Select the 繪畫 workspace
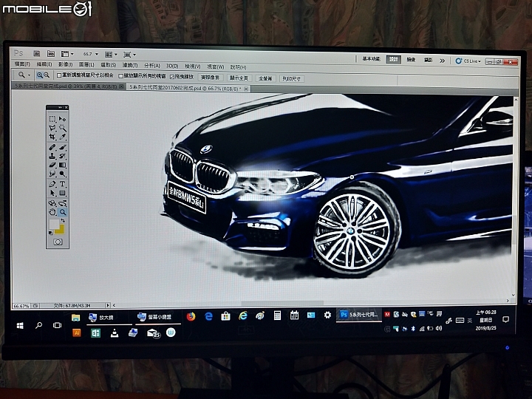Viewport: 532px width, 399px height. [x=411, y=60]
